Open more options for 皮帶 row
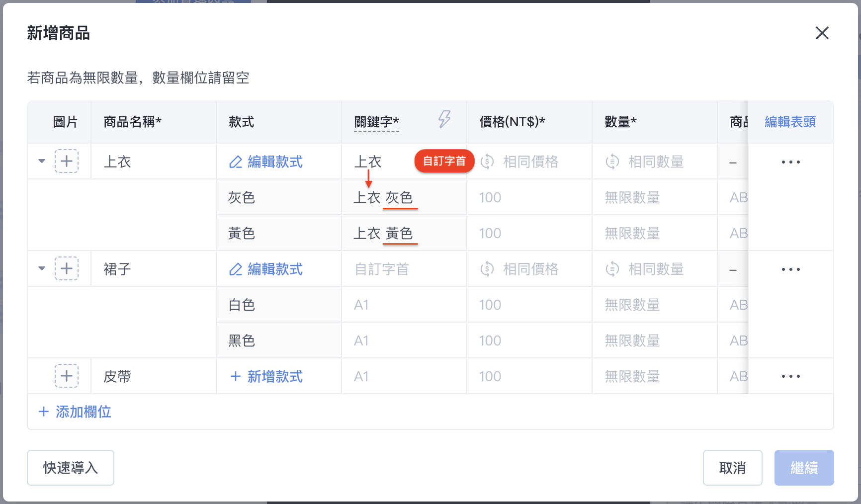861x504 pixels. (790, 376)
